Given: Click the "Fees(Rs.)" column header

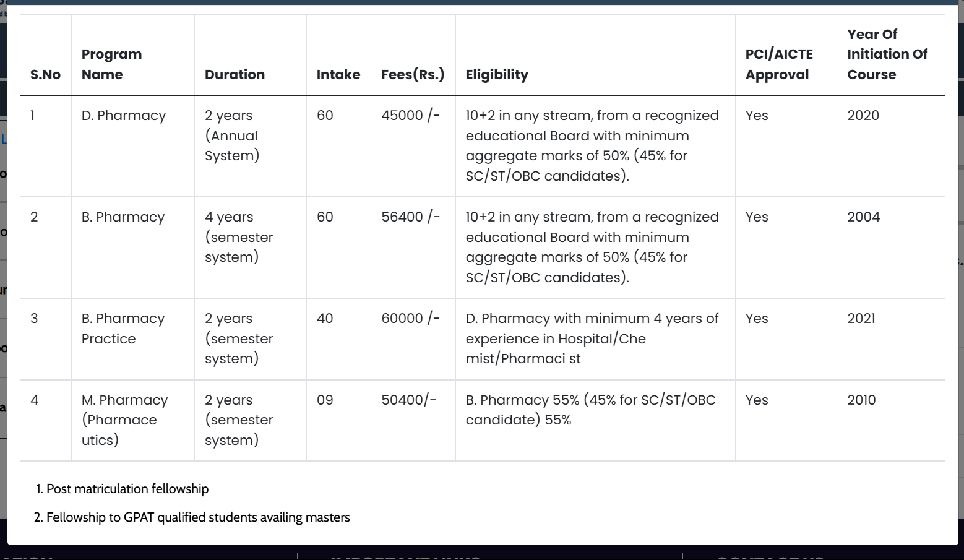Looking at the screenshot, I should (x=413, y=75).
